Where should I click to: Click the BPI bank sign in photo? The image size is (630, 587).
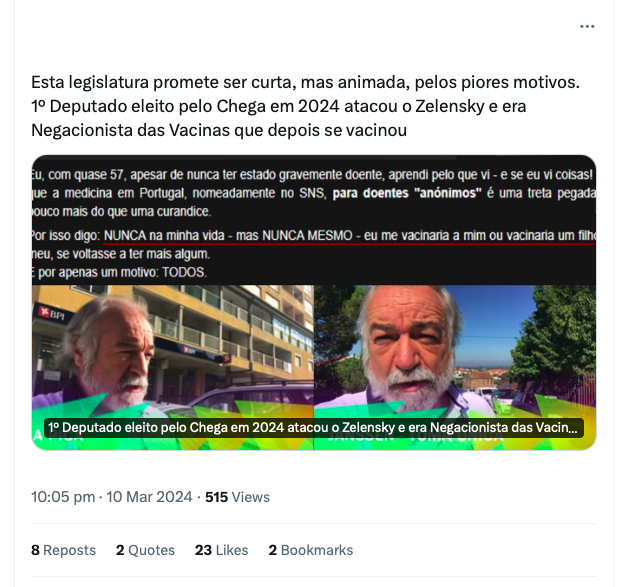[53, 313]
